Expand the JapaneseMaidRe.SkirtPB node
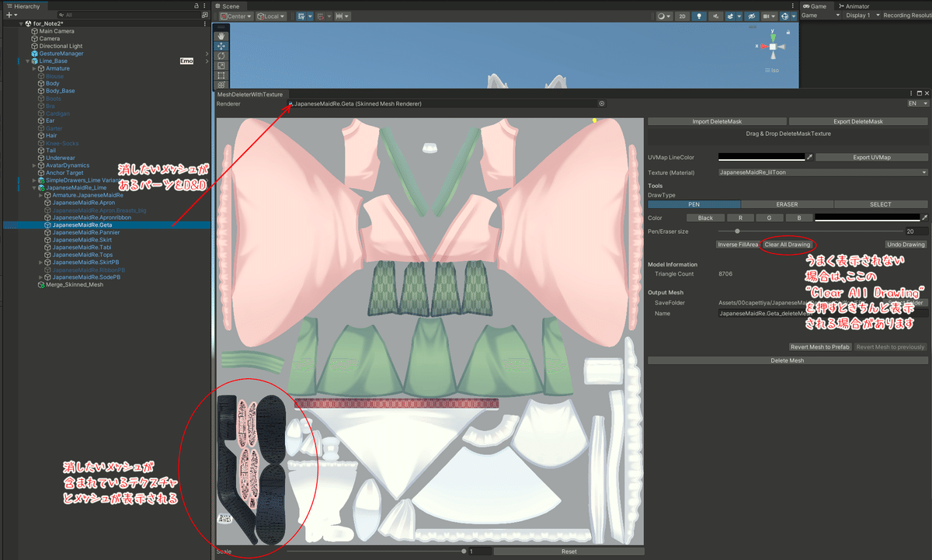The width and height of the screenshot is (932, 560). 40,263
